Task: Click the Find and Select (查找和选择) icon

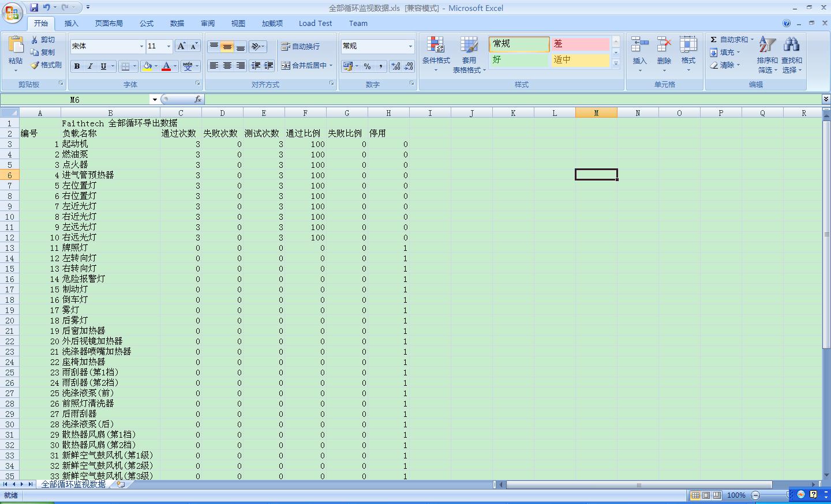Action: click(x=791, y=46)
